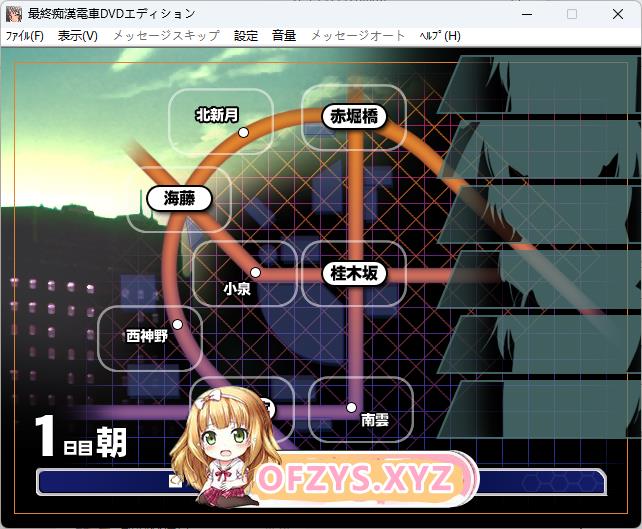Maximize the game window
Screen dimensions: 642x529
pyautogui.click(x=572, y=14)
